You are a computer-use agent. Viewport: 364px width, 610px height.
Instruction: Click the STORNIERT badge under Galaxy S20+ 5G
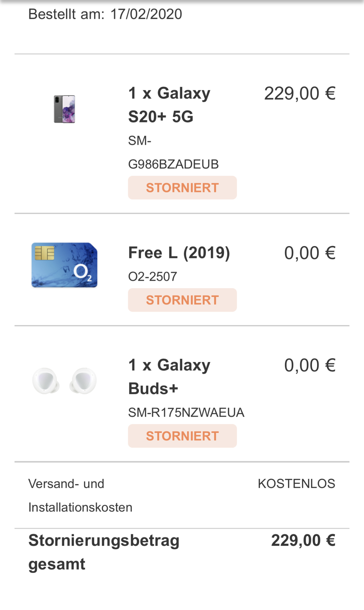182,188
